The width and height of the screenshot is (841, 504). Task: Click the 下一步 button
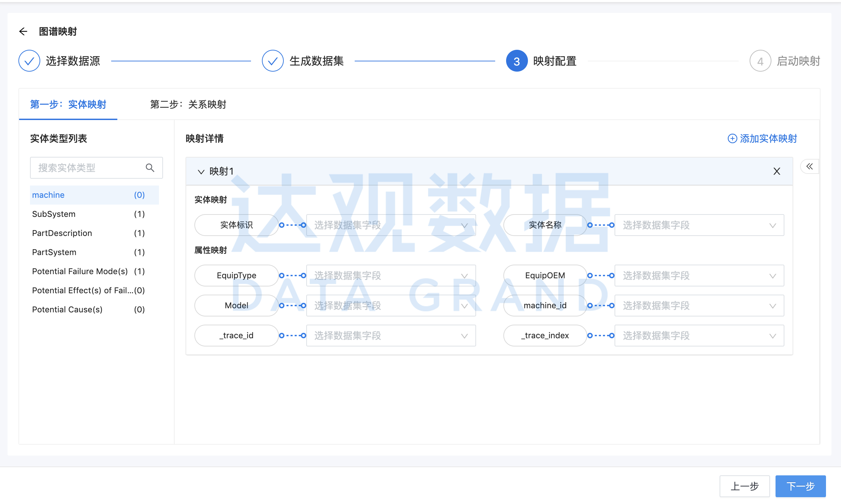[800, 486]
